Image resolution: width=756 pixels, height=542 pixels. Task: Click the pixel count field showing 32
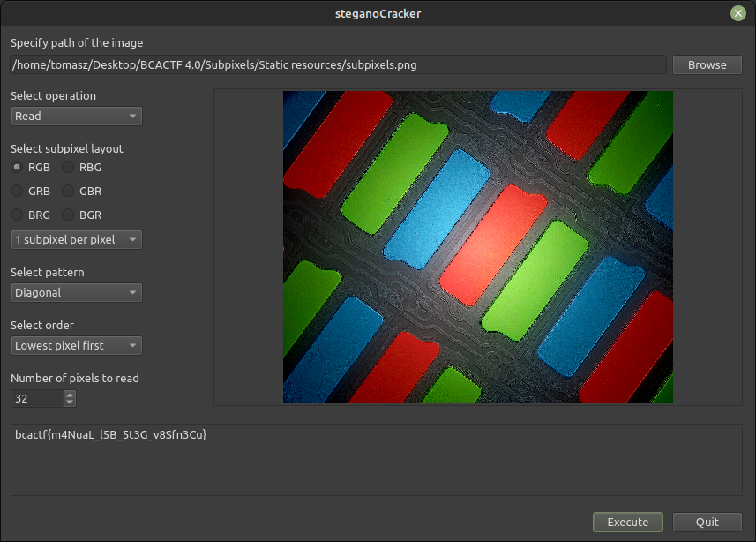coord(37,399)
